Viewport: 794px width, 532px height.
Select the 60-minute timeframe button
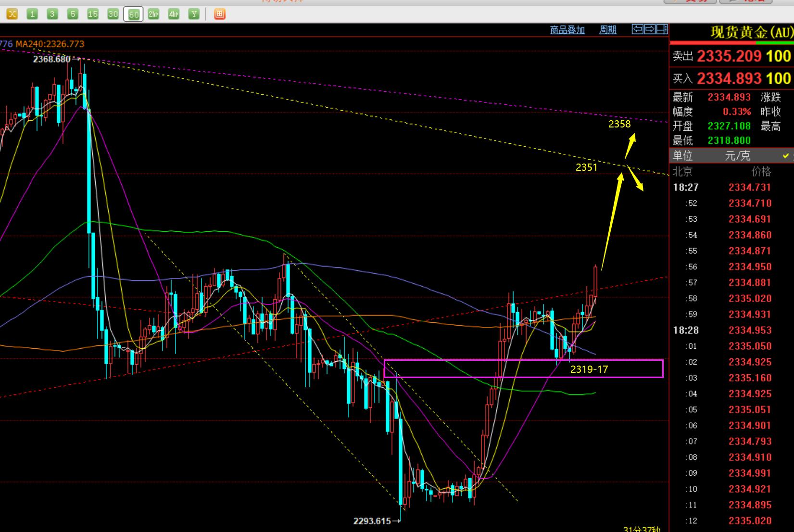pos(133,14)
